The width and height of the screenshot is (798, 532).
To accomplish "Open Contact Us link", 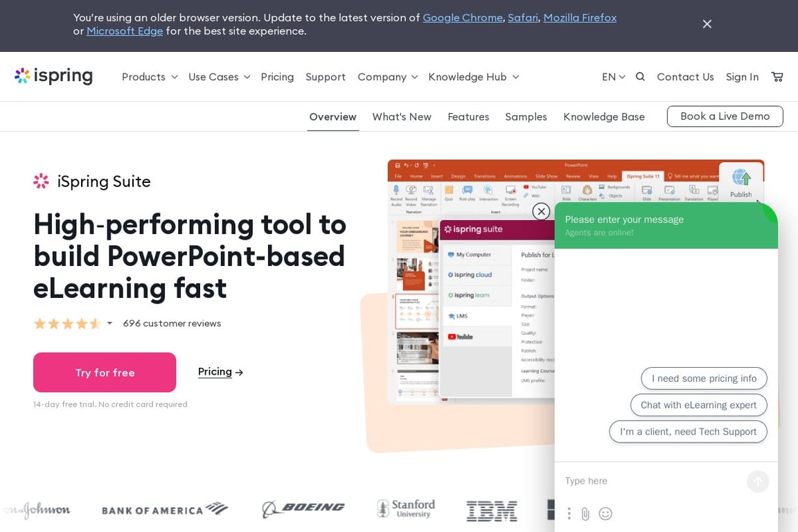I will coord(685,77).
